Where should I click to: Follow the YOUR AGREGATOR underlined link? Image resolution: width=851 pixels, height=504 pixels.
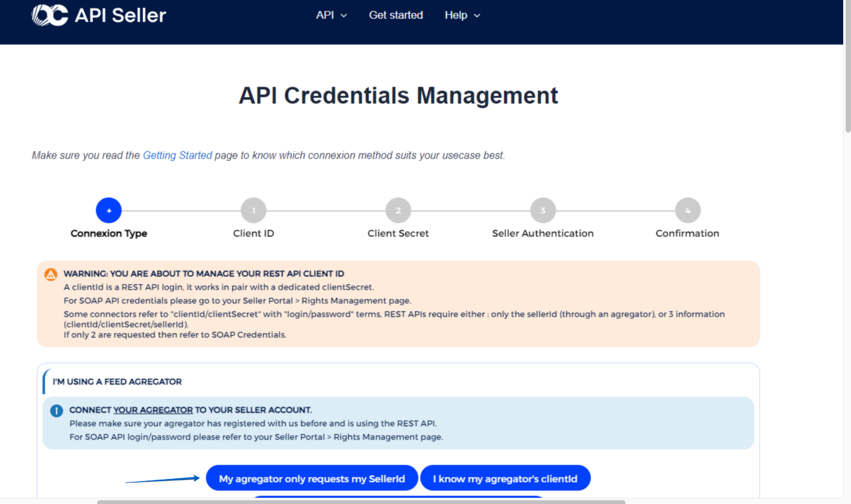[153, 410]
